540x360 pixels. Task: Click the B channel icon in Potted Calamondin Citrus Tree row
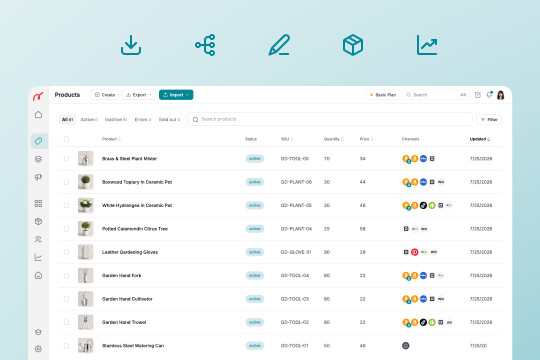406,229
